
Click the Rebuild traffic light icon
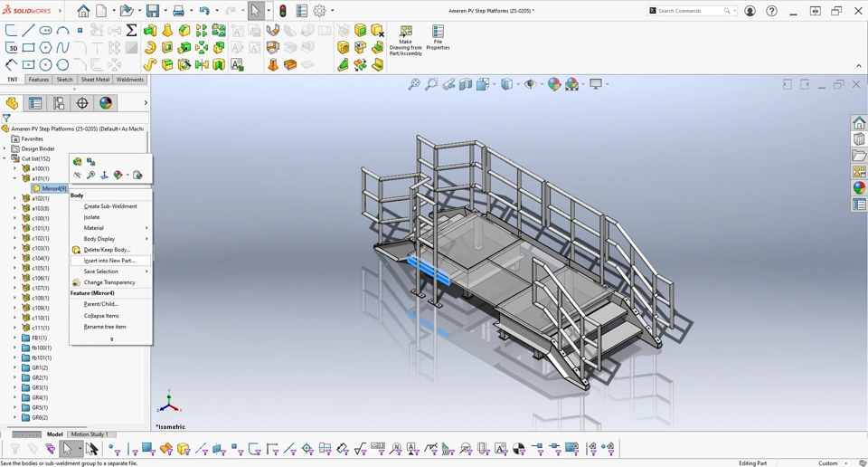pyautogui.click(x=283, y=11)
